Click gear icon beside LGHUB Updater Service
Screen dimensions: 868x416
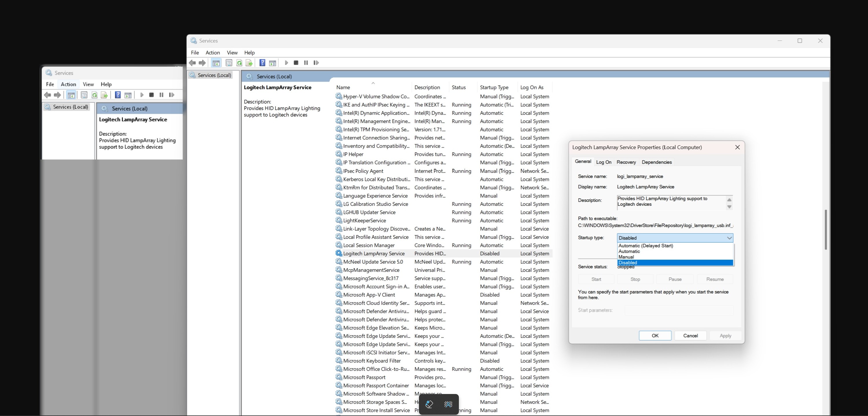click(x=339, y=212)
